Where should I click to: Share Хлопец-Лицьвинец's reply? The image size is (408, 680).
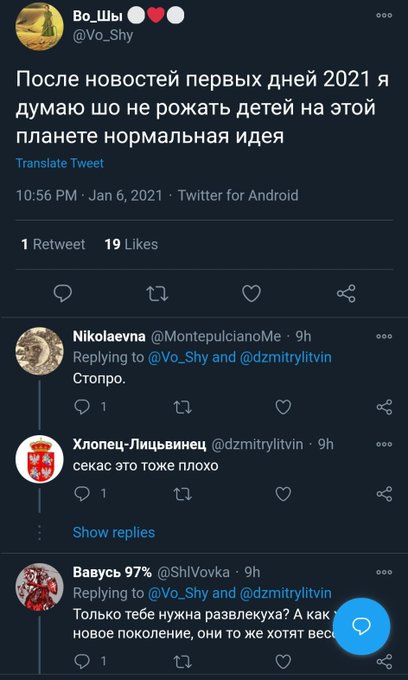(384, 494)
